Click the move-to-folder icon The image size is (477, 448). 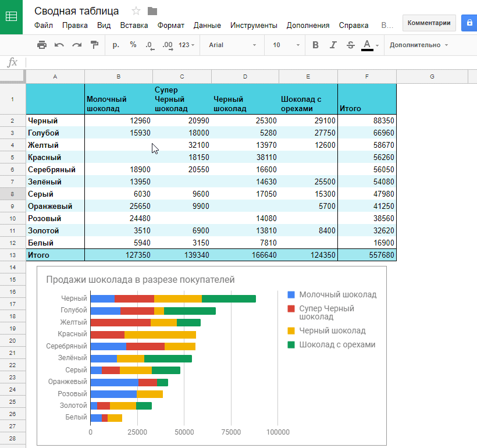152,11
